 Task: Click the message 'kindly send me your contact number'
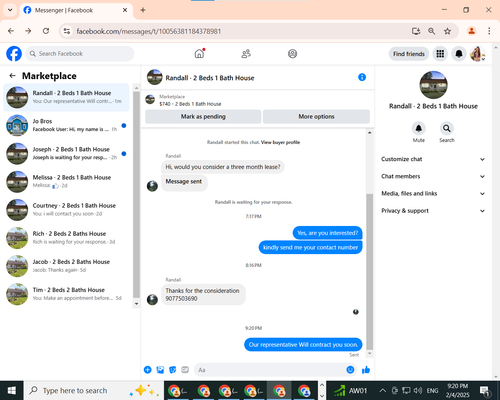(310, 247)
